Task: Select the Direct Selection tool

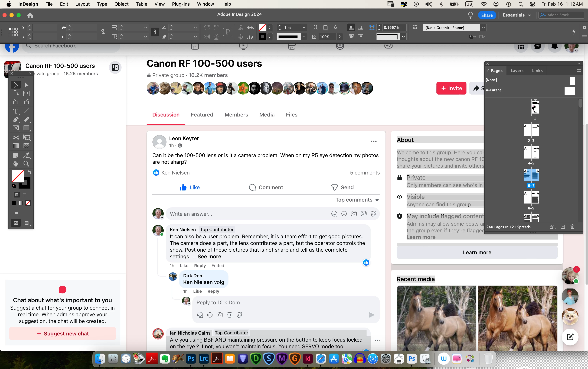Action: click(26, 85)
